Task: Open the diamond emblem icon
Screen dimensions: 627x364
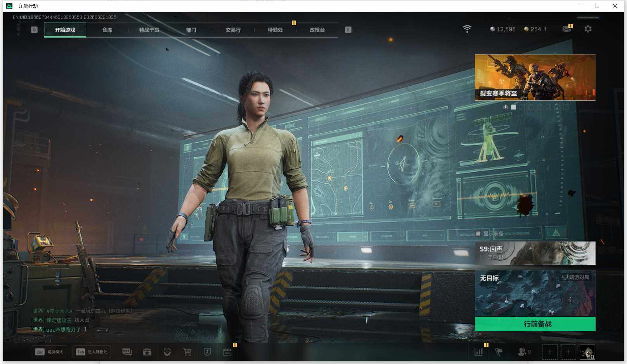Action: pos(167,352)
